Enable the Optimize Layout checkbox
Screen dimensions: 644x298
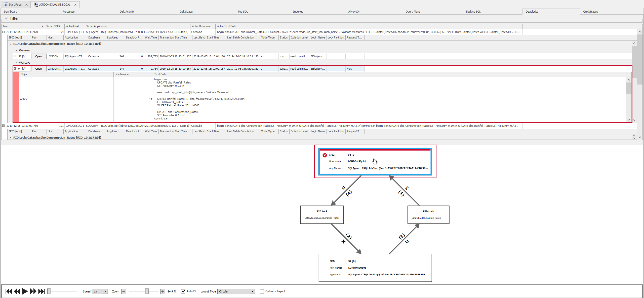[x=262, y=291]
